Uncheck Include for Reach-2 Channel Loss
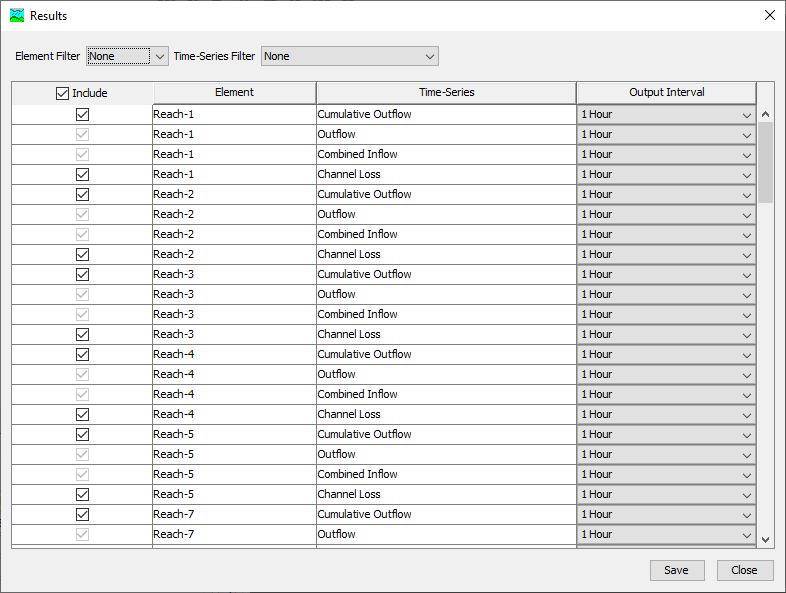The width and height of the screenshot is (786, 593). tap(82, 255)
